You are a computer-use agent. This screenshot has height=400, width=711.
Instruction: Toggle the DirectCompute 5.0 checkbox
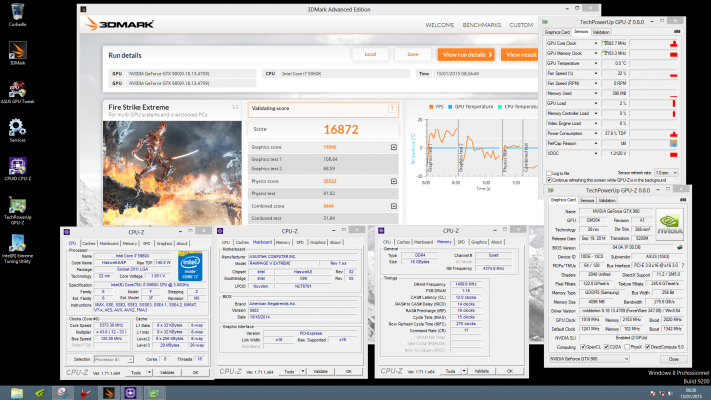(x=648, y=347)
